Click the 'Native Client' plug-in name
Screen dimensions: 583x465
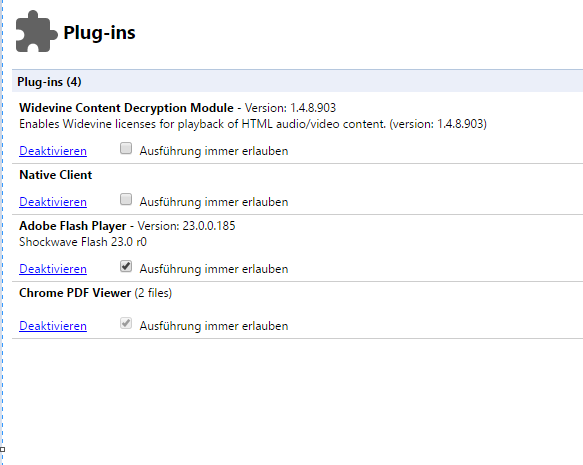[x=55, y=175]
